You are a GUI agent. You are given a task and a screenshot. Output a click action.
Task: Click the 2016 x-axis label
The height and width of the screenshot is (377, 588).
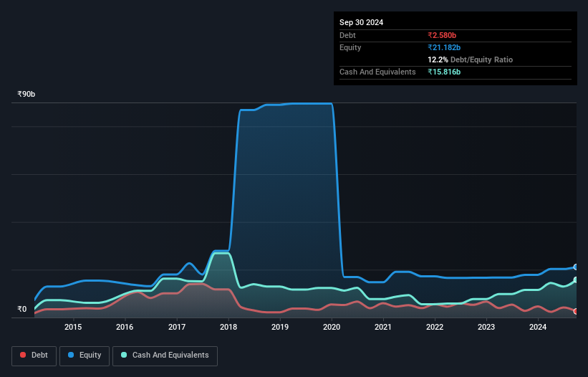[125, 327]
